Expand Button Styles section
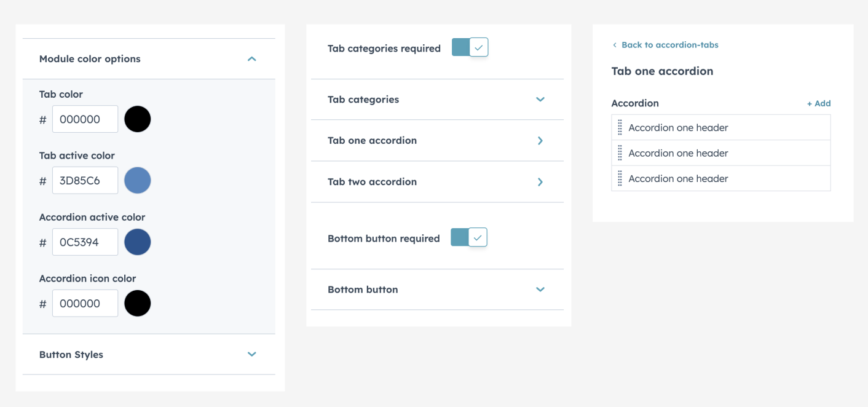868x407 pixels. (251, 354)
